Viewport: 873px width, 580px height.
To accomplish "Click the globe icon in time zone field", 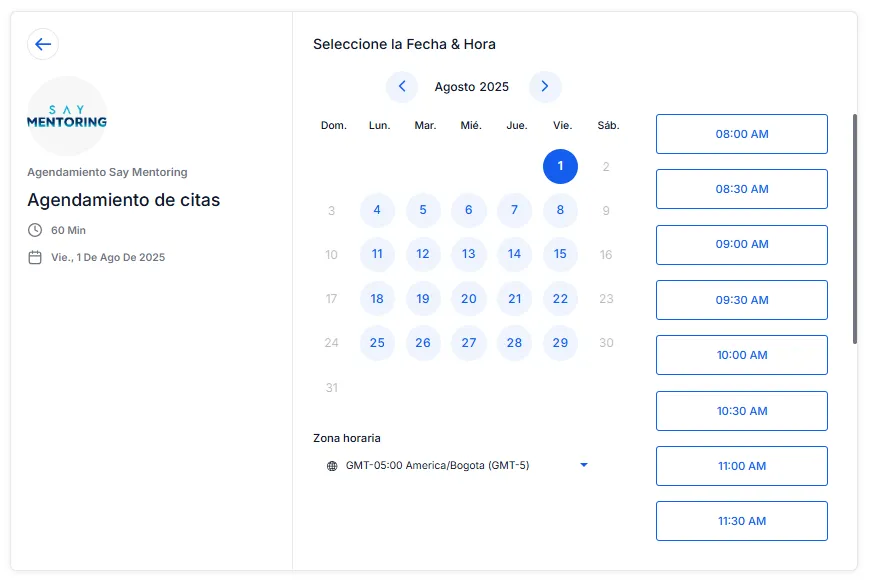I will (332, 466).
